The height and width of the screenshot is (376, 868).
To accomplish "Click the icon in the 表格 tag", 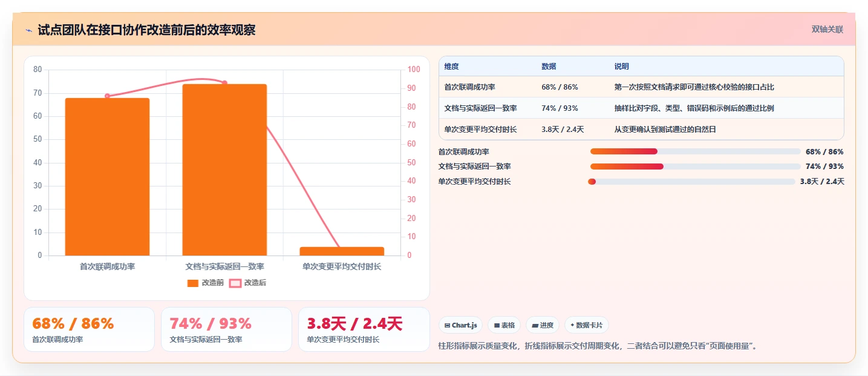I will [x=497, y=326].
